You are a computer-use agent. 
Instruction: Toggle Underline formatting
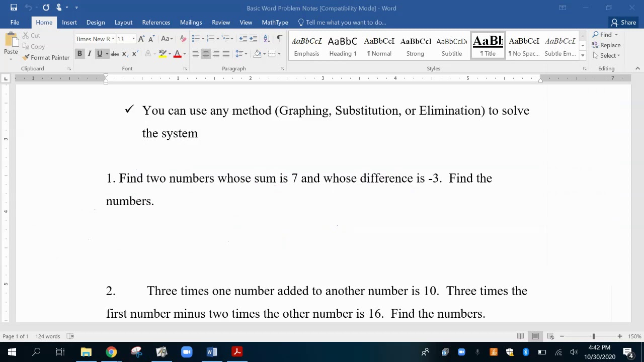(x=100, y=54)
